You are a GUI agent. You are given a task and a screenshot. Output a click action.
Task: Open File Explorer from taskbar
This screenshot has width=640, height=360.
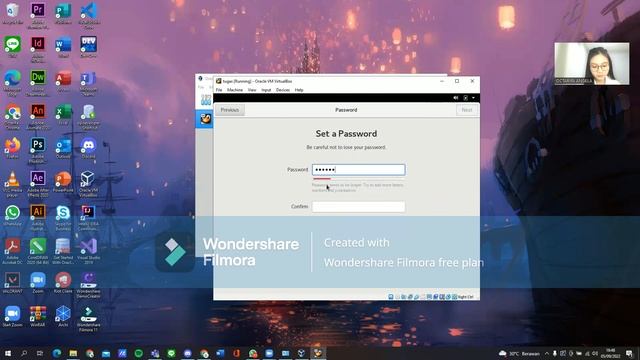point(73,353)
